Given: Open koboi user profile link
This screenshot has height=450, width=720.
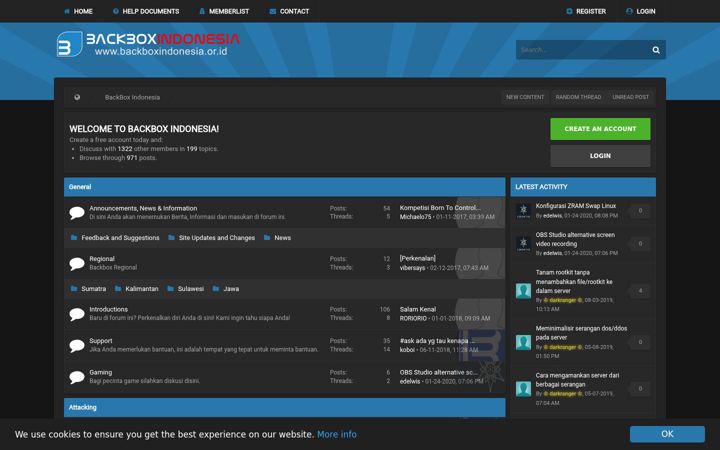Looking at the screenshot, I should tap(407, 350).
